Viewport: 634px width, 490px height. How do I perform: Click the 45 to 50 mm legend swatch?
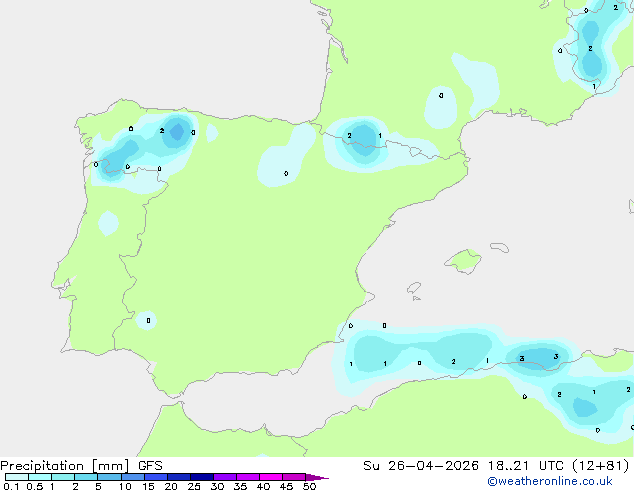click(294, 477)
